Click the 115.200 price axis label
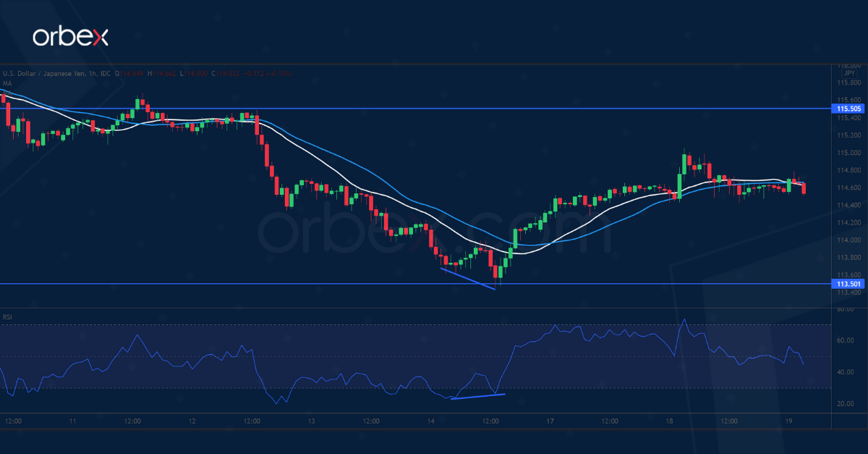 (x=848, y=135)
